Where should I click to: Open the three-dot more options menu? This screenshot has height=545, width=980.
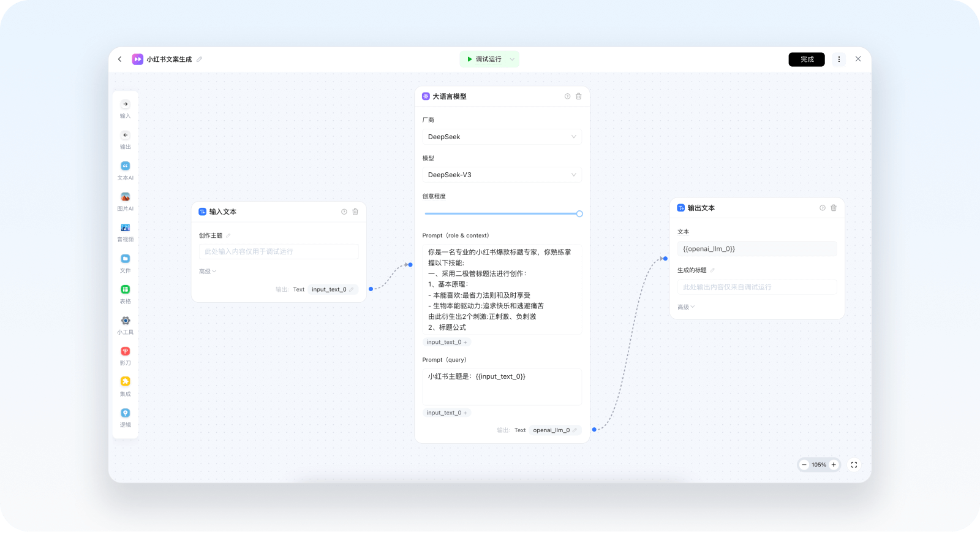839,59
